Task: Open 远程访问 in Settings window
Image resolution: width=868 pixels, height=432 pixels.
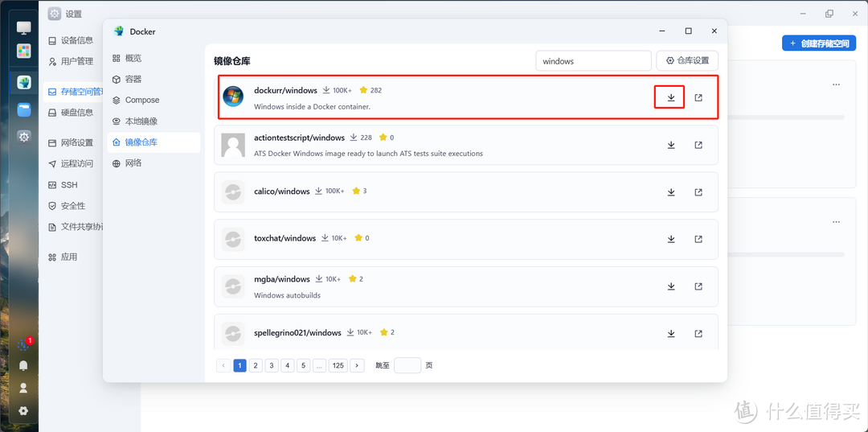Action: [72, 164]
